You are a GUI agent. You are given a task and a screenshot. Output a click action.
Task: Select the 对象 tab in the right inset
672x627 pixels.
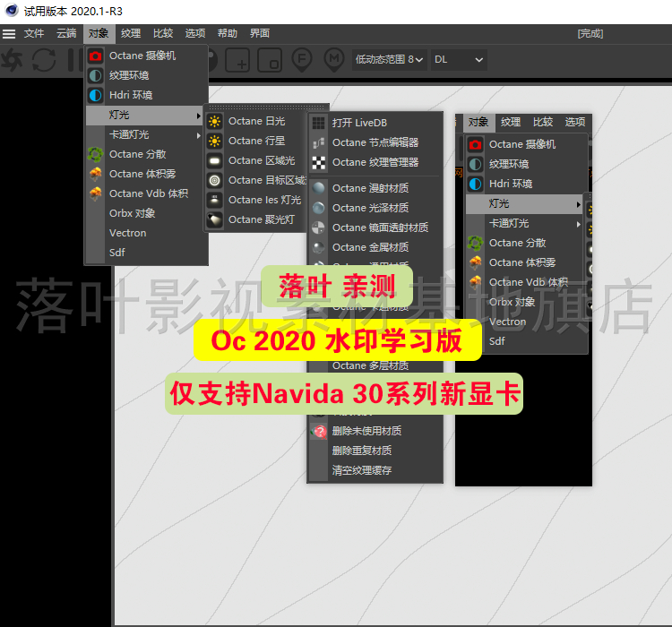478,122
